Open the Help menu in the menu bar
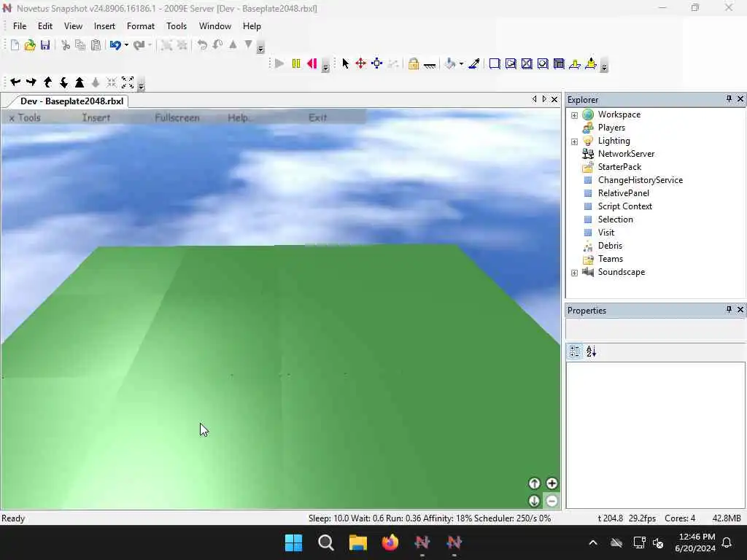This screenshot has width=747, height=560. pyautogui.click(x=252, y=26)
